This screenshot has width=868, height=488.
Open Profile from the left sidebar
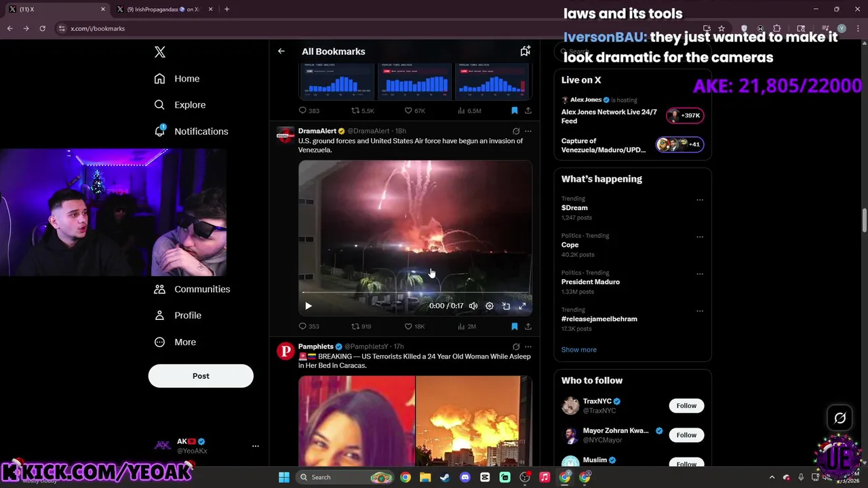tap(178, 316)
